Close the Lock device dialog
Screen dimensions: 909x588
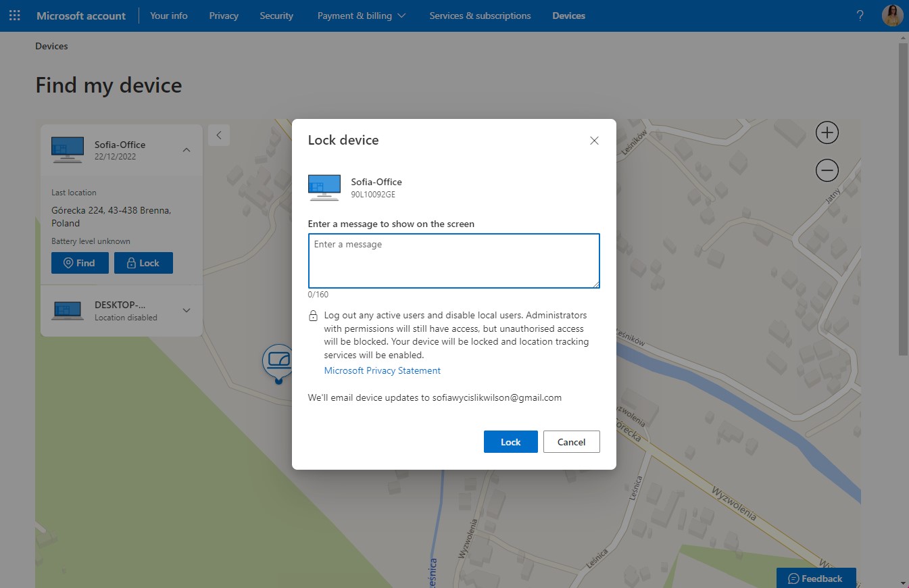[595, 141]
